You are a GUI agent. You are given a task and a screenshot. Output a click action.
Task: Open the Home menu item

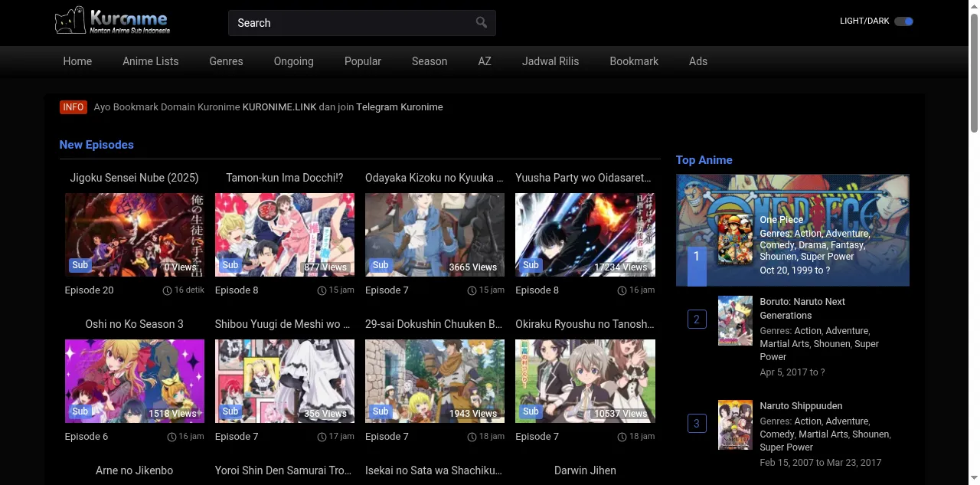pyautogui.click(x=77, y=61)
